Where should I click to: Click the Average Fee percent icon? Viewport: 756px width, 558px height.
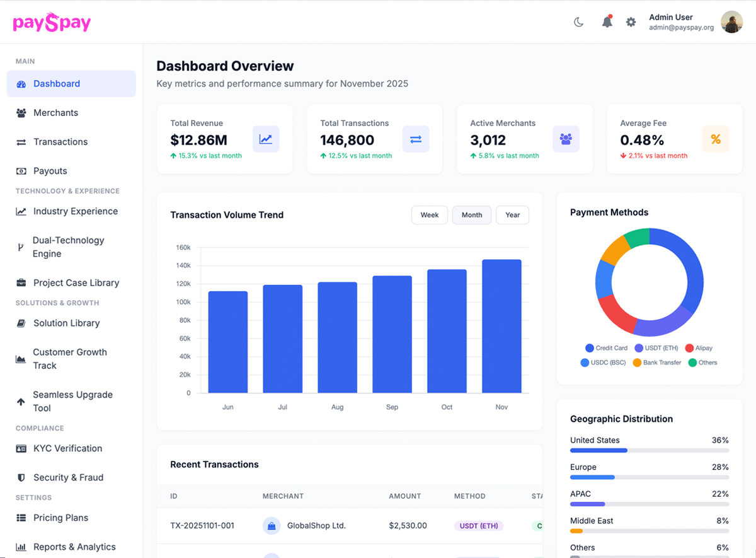pos(716,139)
